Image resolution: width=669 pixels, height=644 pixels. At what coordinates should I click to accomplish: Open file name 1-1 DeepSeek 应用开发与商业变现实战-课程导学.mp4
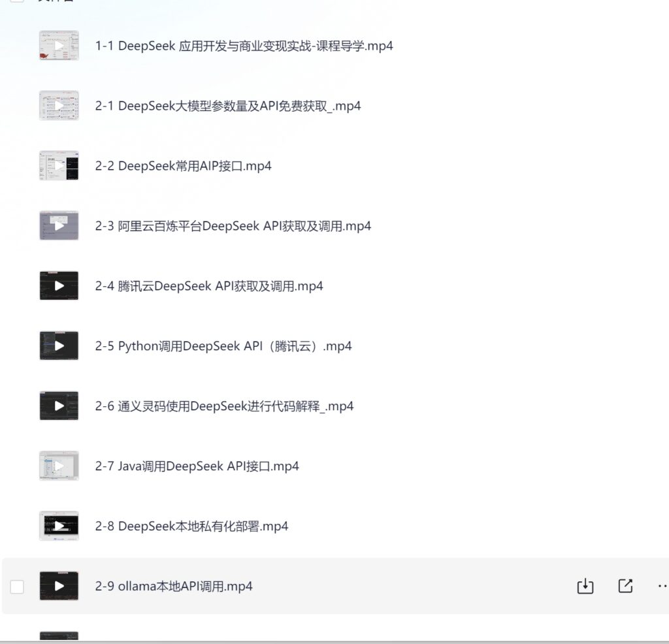pos(244,46)
